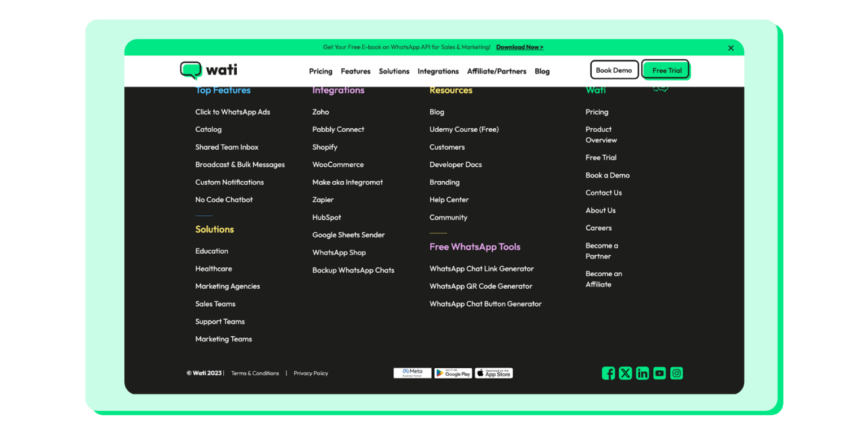868x434 pixels.
Task: Open the Pricing menu in navigation bar
Action: [320, 71]
